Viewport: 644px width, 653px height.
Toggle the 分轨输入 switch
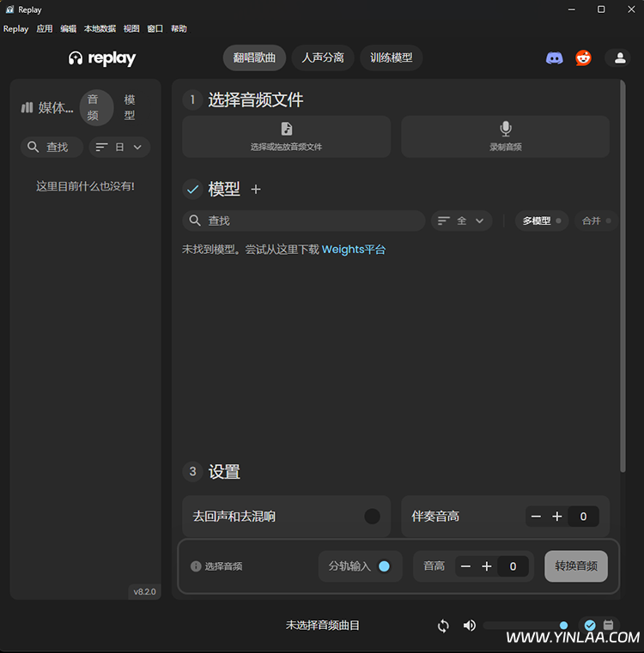tap(384, 566)
